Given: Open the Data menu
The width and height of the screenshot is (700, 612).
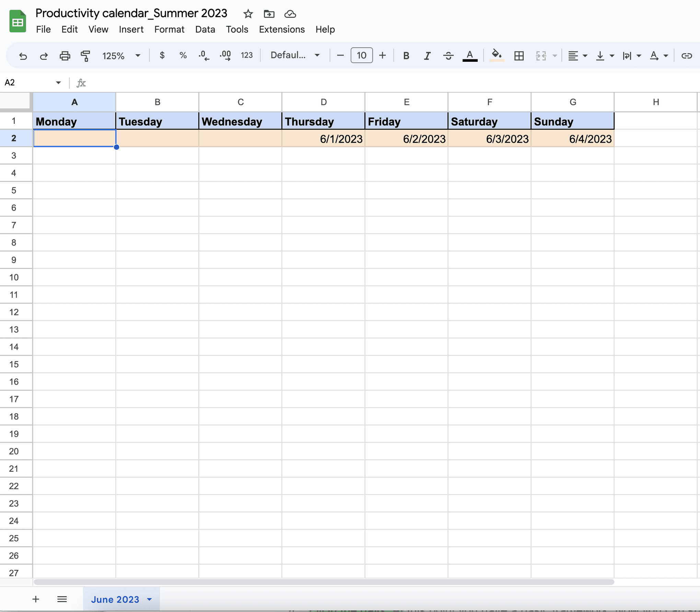Looking at the screenshot, I should point(205,30).
